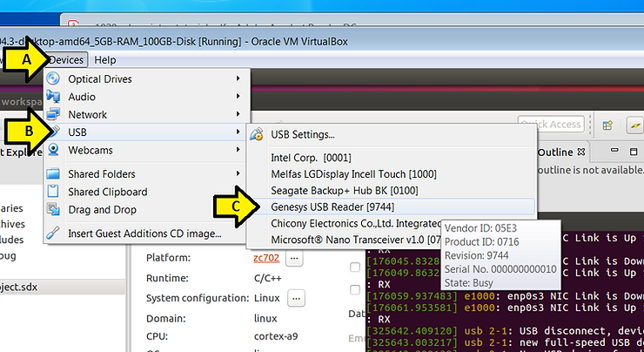
Task: Open the Shared Folders submenu
Action: [x=146, y=174]
